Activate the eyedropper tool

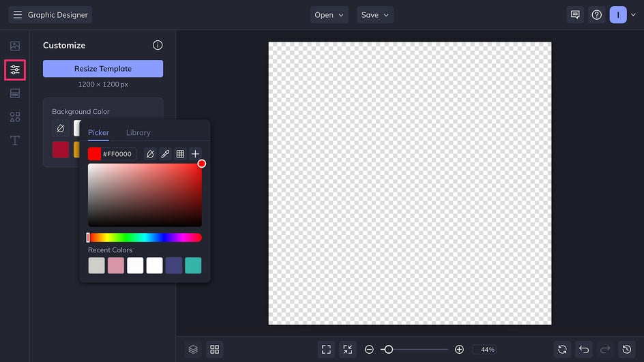165,154
